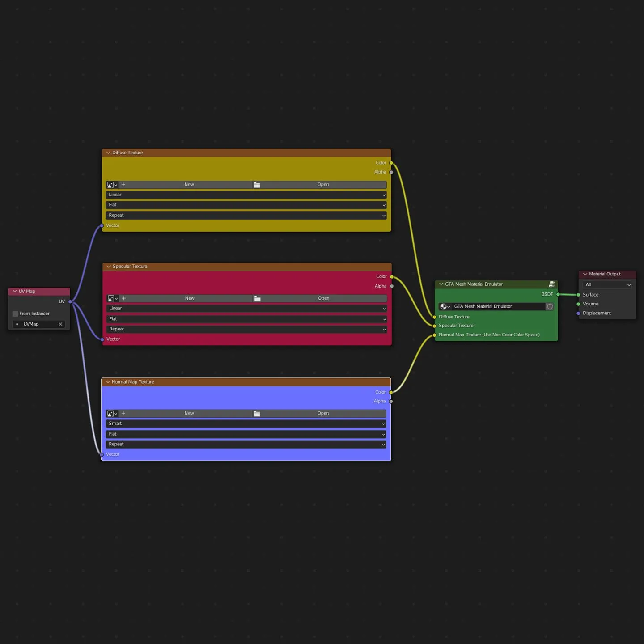The image size is (644, 644).
Task: Collapse the Material Output node
Action: (585, 274)
